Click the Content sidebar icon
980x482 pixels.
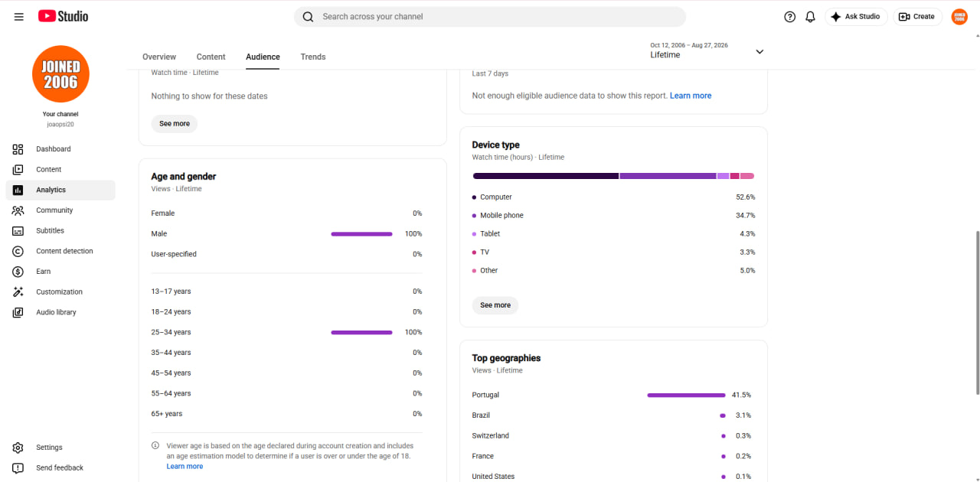click(x=18, y=170)
